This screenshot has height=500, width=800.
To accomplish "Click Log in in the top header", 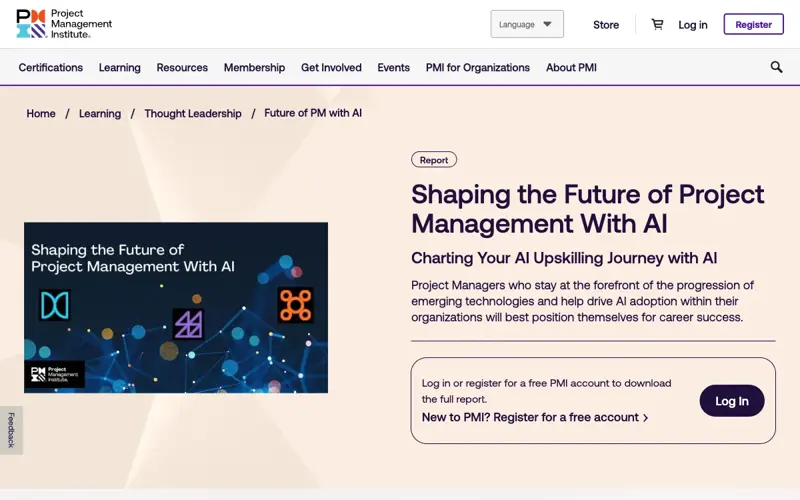I will click(692, 24).
